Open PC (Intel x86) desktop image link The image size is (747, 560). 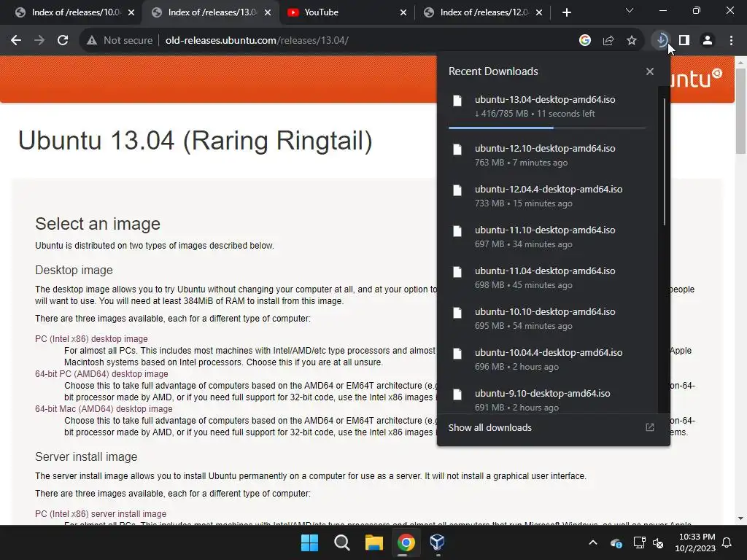coord(91,339)
